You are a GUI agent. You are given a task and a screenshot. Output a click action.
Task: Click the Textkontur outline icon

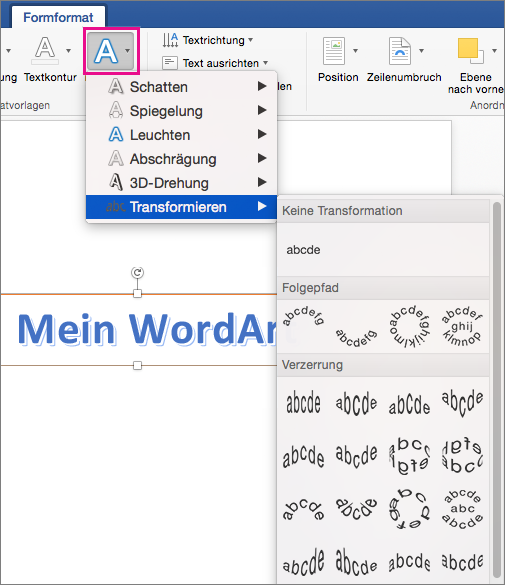pos(45,50)
